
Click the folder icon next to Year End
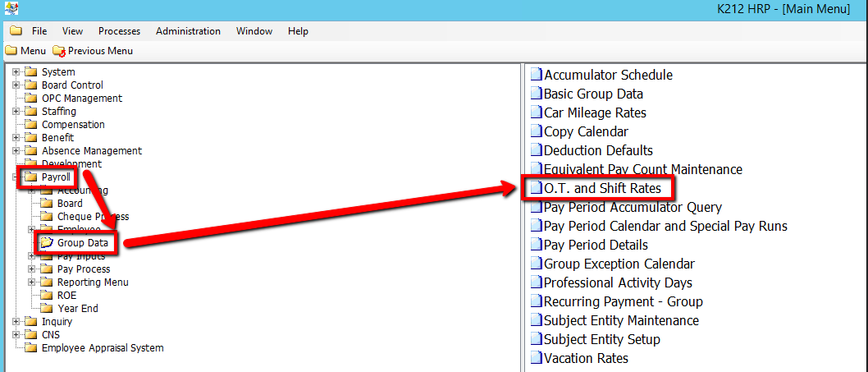point(47,309)
